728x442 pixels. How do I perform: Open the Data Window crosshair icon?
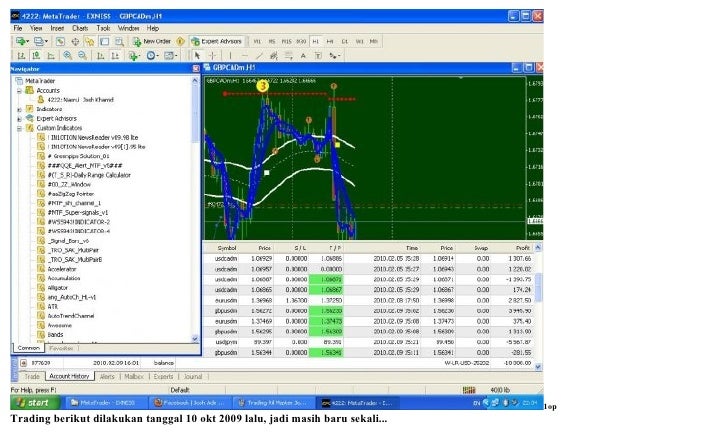pyautogui.click(x=75, y=42)
